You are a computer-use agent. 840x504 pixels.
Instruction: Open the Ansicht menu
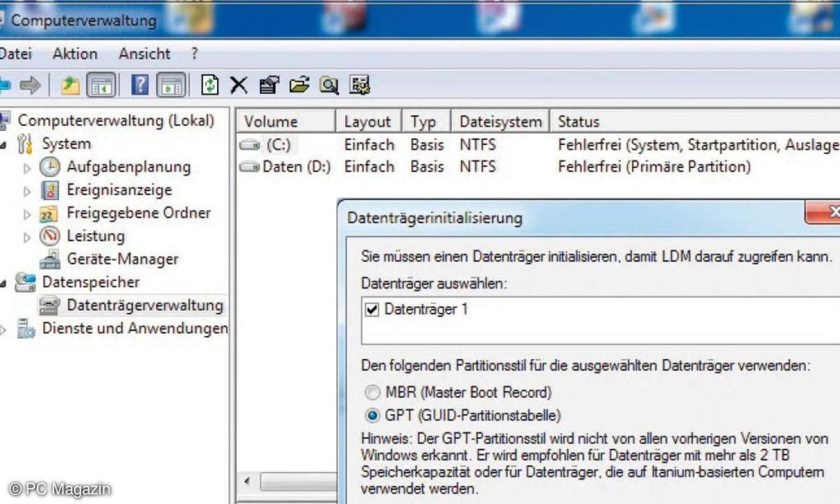[144, 54]
